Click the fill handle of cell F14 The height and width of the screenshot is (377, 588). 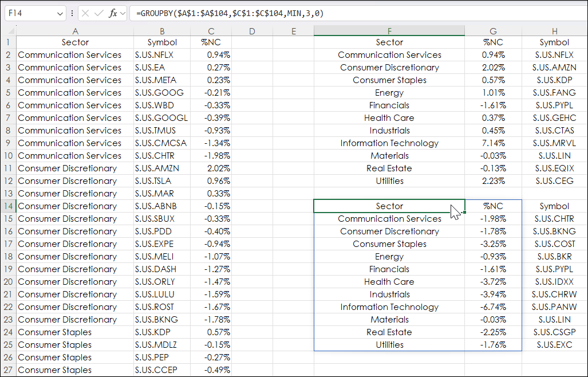464,212
